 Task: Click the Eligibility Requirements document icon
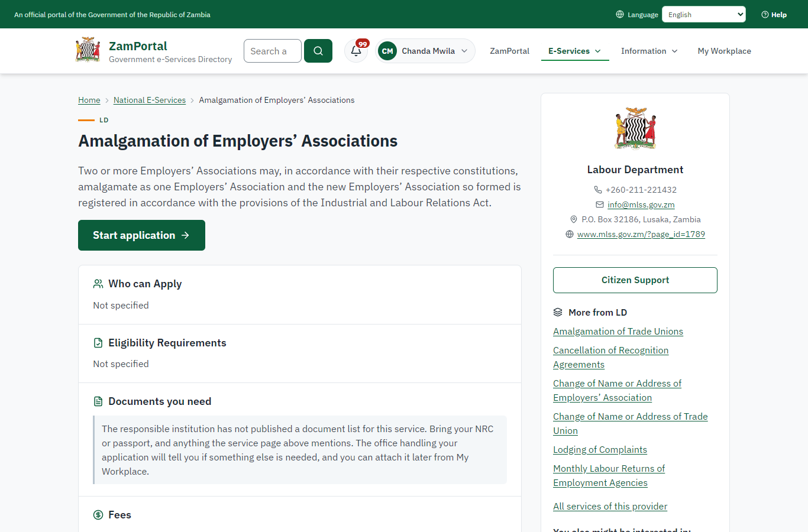[98, 343]
